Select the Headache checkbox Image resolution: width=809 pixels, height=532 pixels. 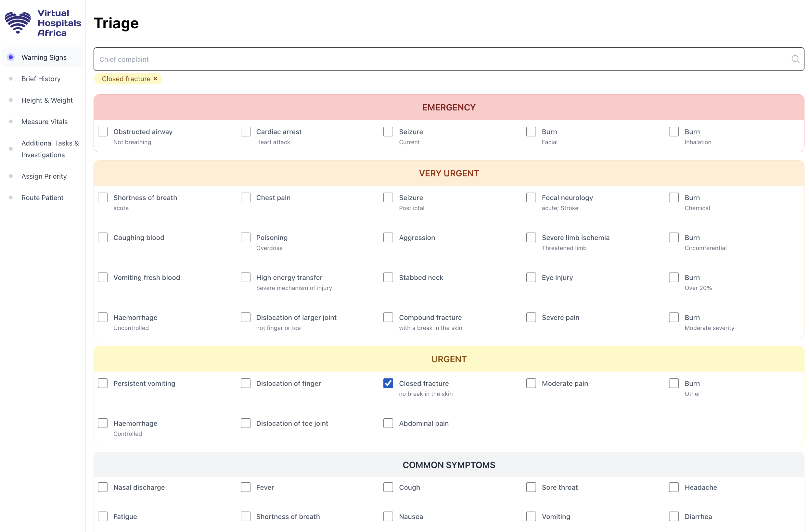point(674,487)
